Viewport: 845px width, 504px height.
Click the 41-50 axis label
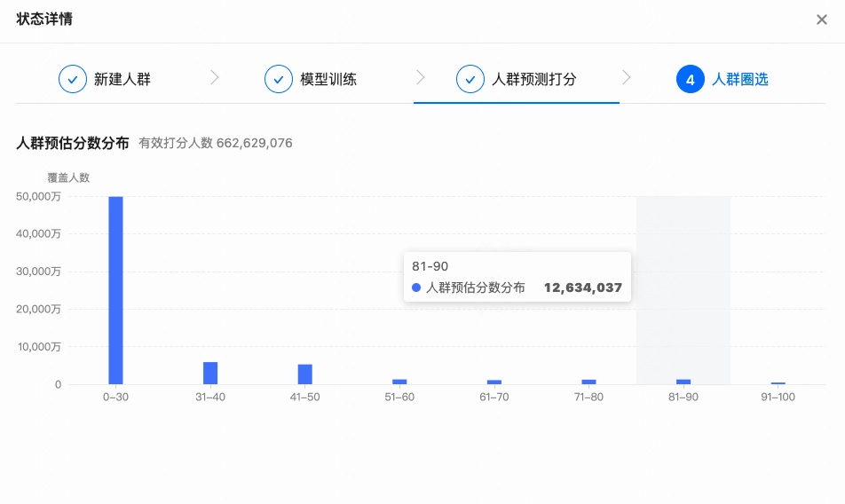[305, 397]
